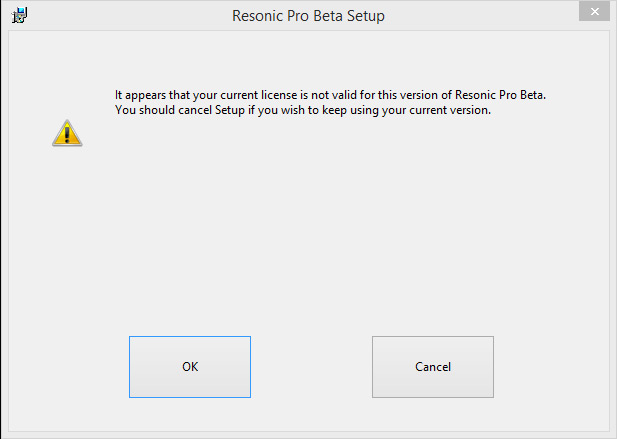Click the blank area right of Cancel button

(x=550, y=367)
